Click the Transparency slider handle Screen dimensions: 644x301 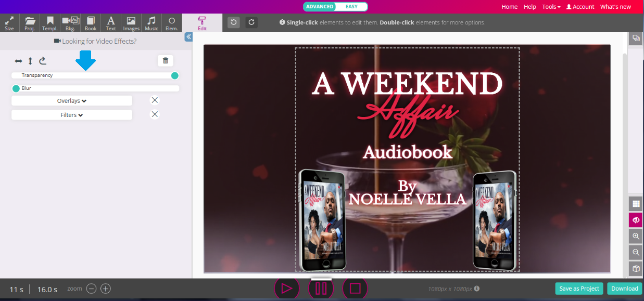[175, 76]
